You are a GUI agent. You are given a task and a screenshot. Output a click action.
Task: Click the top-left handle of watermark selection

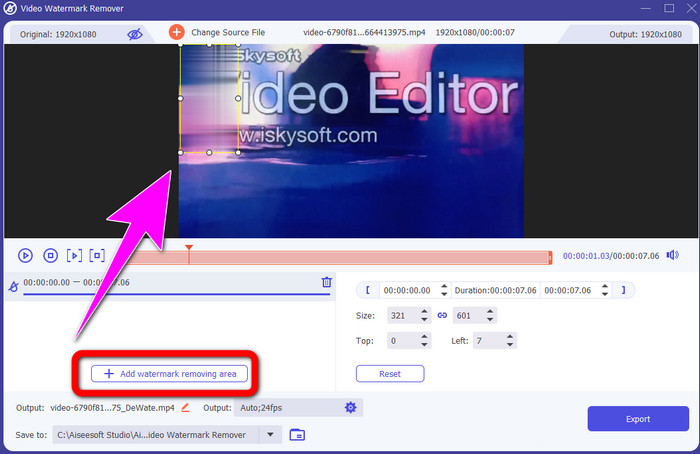click(180, 45)
